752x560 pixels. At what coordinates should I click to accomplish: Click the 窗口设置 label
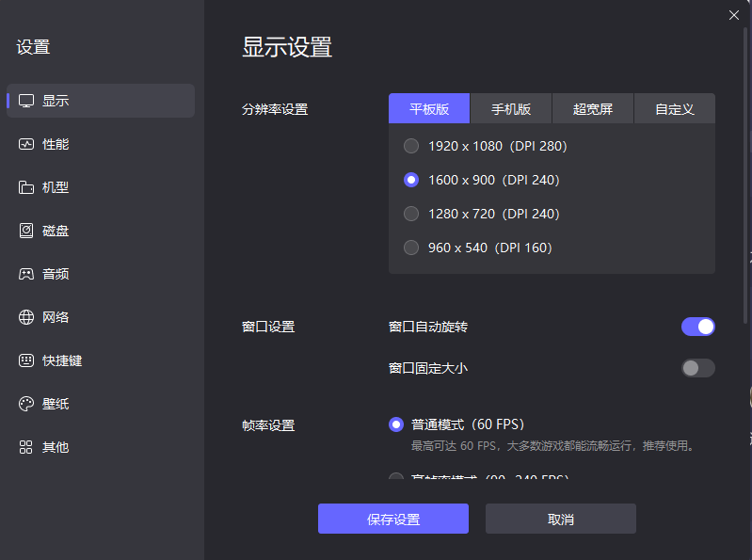click(x=268, y=327)
